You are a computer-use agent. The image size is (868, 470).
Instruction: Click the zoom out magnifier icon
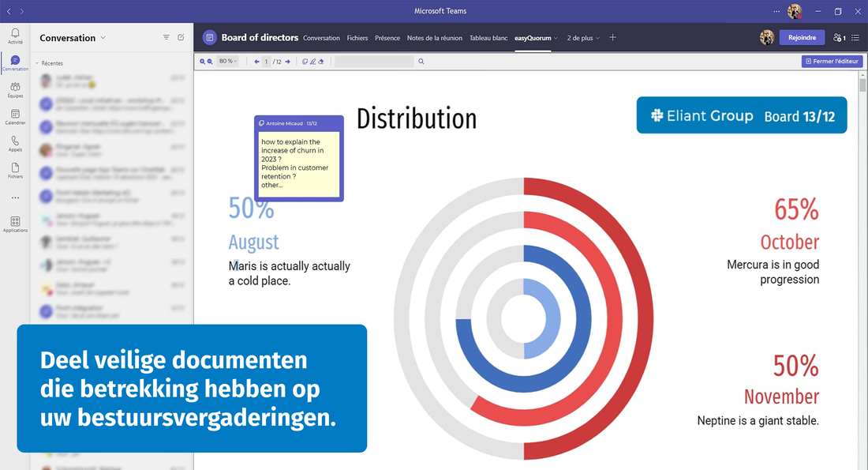(x=210, y=62)
